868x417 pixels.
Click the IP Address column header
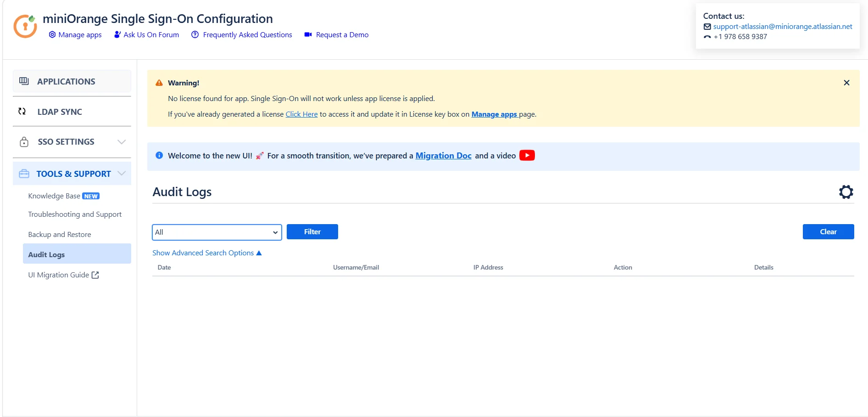coord(488,267)
